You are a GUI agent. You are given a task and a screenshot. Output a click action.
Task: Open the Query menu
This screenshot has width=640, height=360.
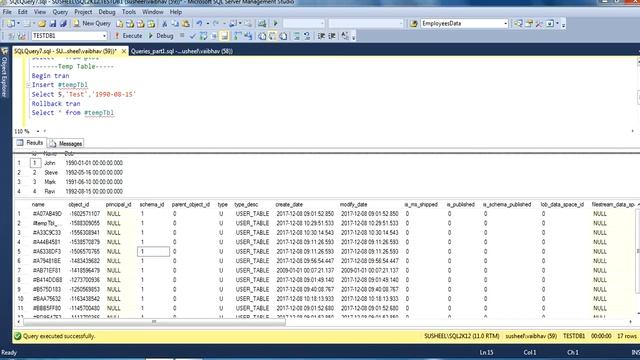(60, 12)
